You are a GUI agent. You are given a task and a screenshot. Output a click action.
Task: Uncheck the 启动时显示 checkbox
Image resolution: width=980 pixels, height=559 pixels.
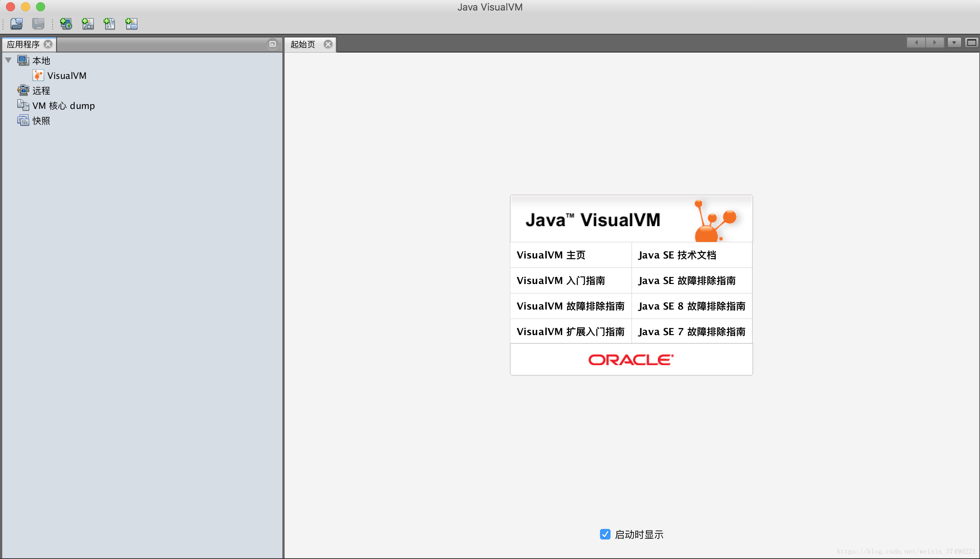[605, 534]
